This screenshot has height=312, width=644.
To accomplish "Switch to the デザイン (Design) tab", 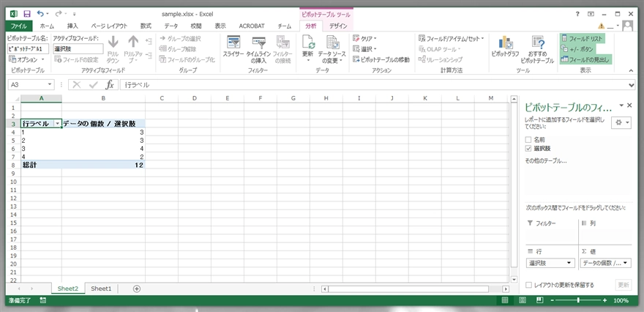I will click(338, 26).
